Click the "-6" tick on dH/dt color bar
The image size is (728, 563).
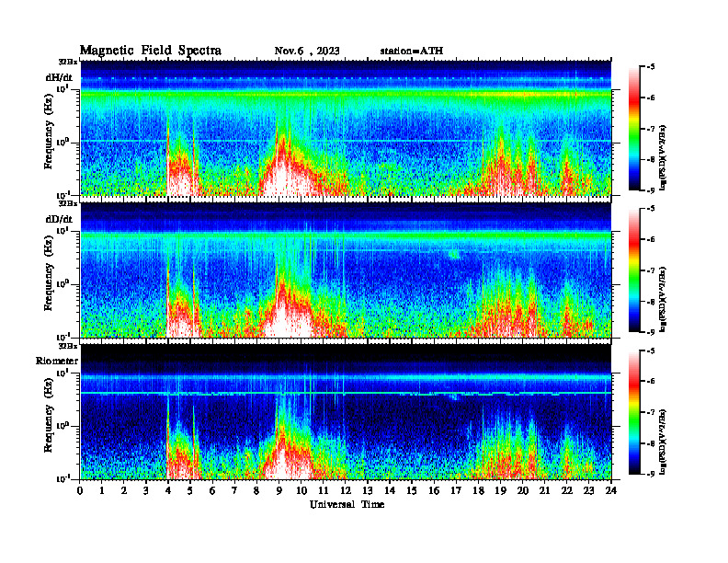click(x=652, y=98)
